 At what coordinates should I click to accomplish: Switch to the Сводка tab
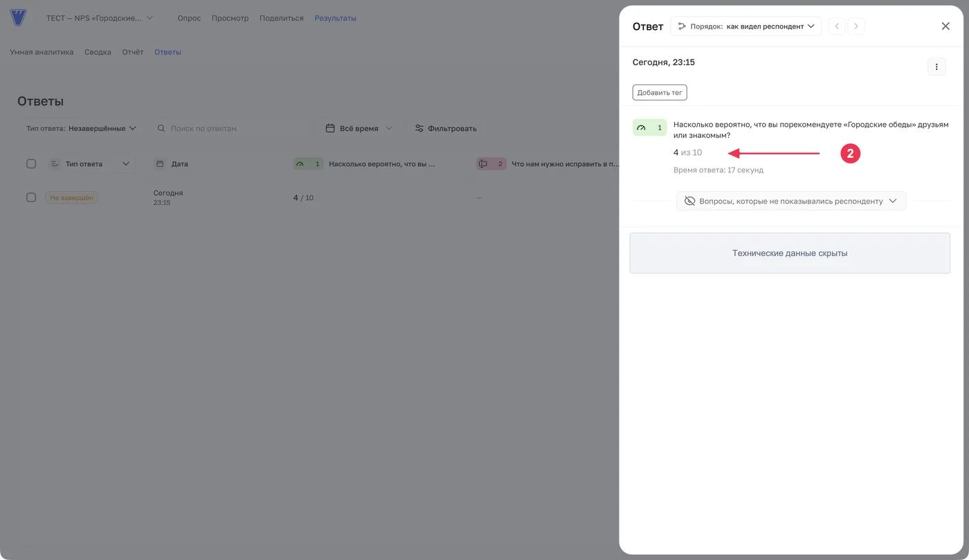pyautogui.click(x=98, y=52)
